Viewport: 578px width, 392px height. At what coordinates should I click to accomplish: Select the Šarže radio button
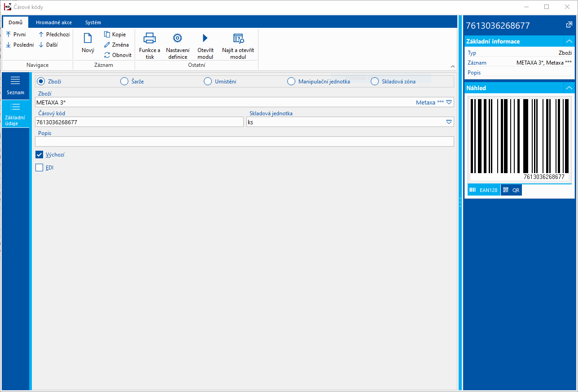(124, 82)
